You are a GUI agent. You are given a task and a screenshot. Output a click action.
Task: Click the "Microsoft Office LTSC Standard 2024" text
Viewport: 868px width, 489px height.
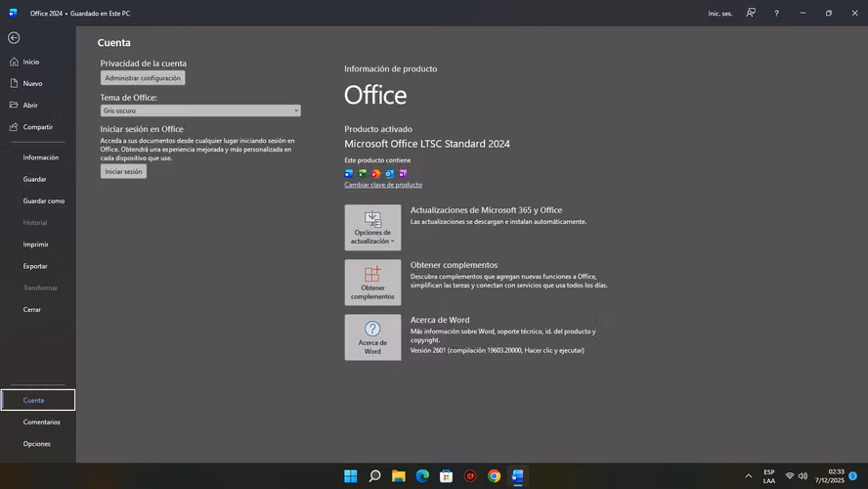(427, 144)
